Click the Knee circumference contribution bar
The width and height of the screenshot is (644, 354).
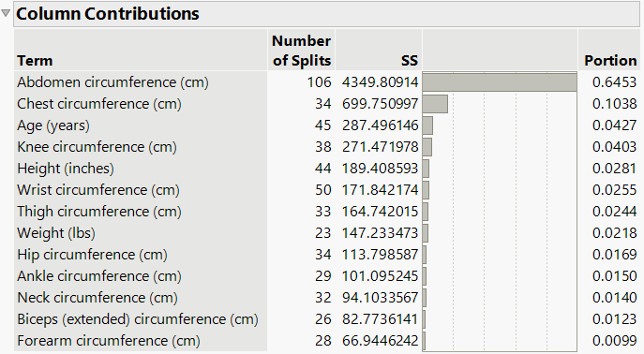click(x=427, y=147)
